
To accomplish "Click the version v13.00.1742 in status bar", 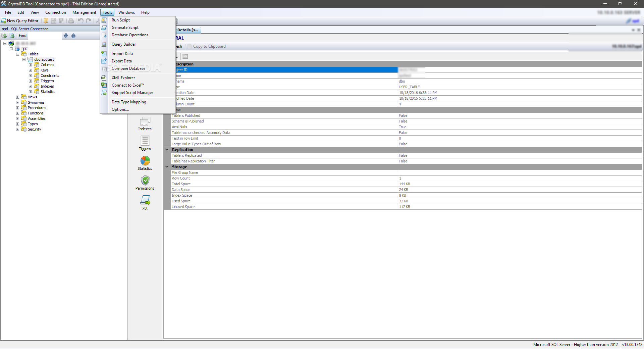I will 632,345.
